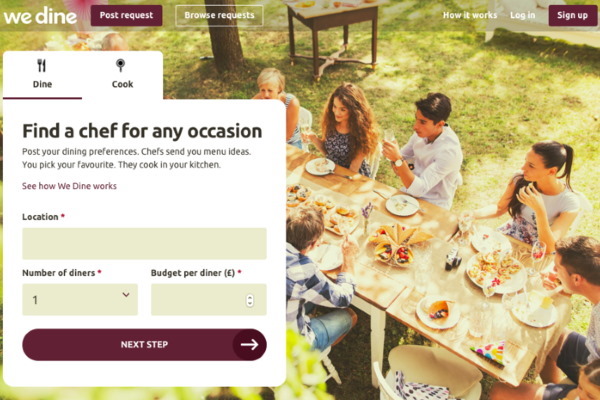Open the Log in link
The image size is (600, 400).
point(522,15)
